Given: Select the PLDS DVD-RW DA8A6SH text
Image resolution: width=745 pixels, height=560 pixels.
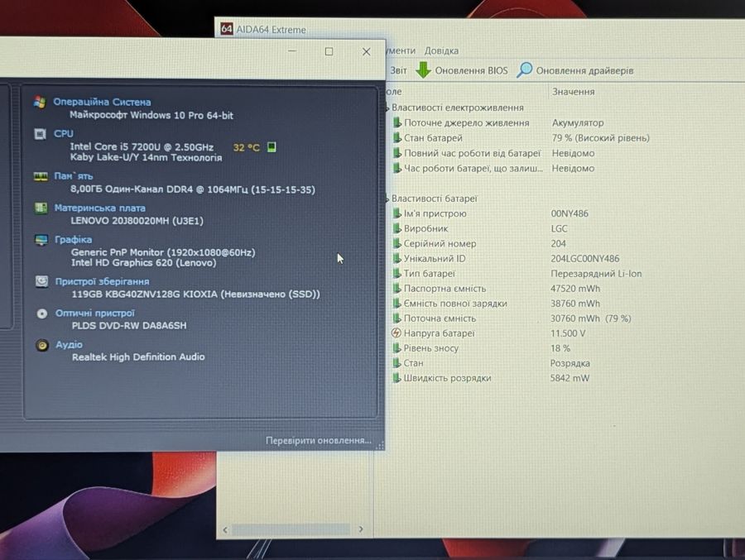Looking at the screenshot, I should pyautogui.click(x=129, y=325).
